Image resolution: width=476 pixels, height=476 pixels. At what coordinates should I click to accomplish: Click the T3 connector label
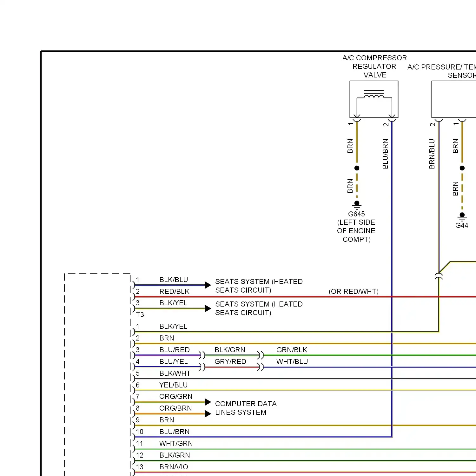[x=140, y=314]
